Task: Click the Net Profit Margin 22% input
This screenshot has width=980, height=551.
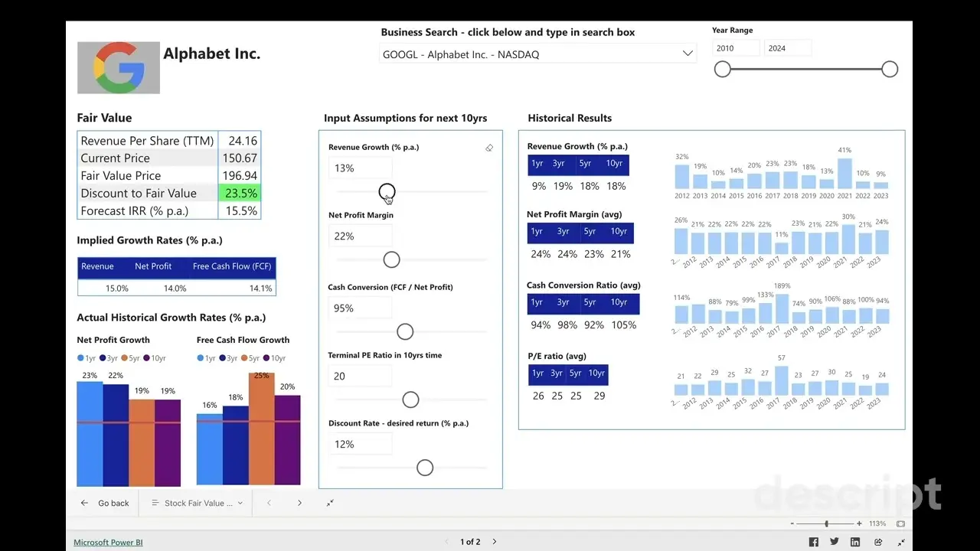Action: point(360,236)
